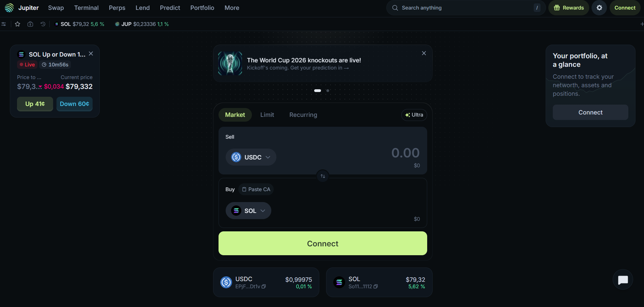Open the ticker filter sliders icon
The height and width of the screenshot is (307, 644).
[4, 24]
